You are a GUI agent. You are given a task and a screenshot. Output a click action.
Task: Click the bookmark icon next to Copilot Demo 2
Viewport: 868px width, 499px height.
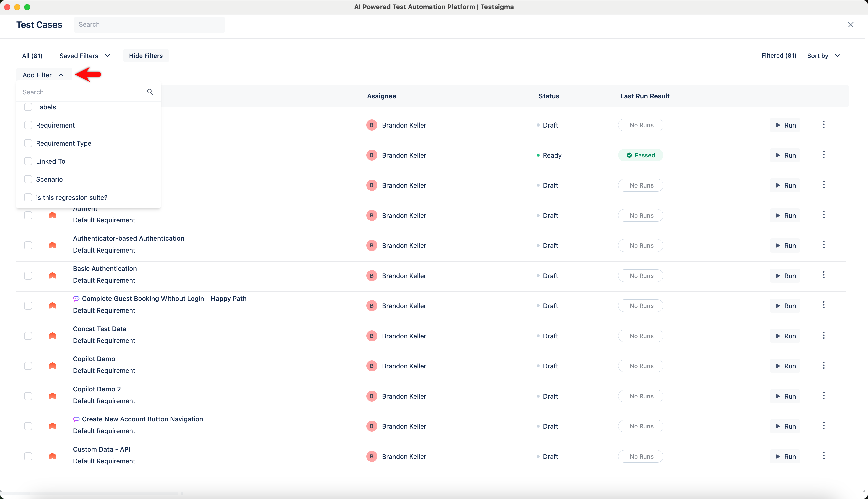(x=52, y=396)
